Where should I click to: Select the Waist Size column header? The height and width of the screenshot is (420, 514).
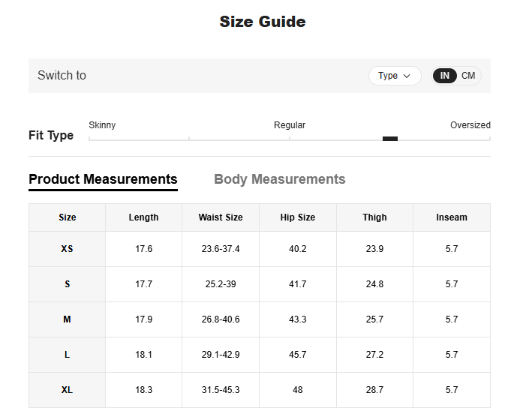coord(221,217)
